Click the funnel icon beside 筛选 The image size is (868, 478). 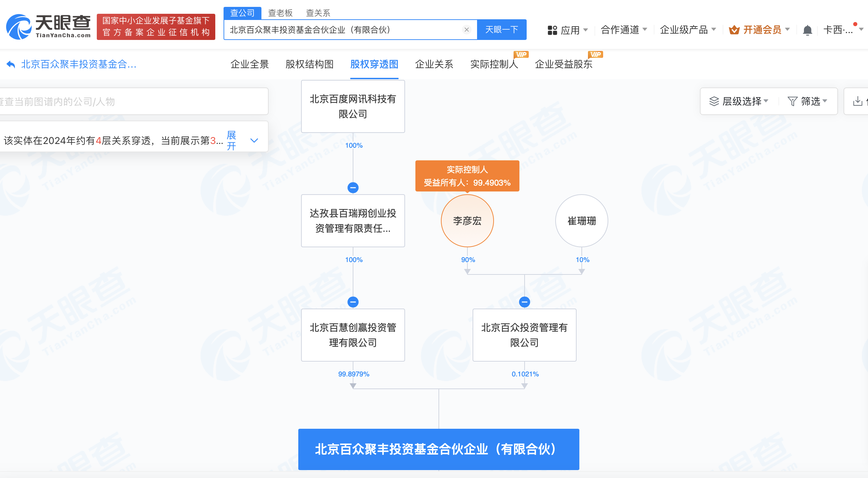[793, 101]
